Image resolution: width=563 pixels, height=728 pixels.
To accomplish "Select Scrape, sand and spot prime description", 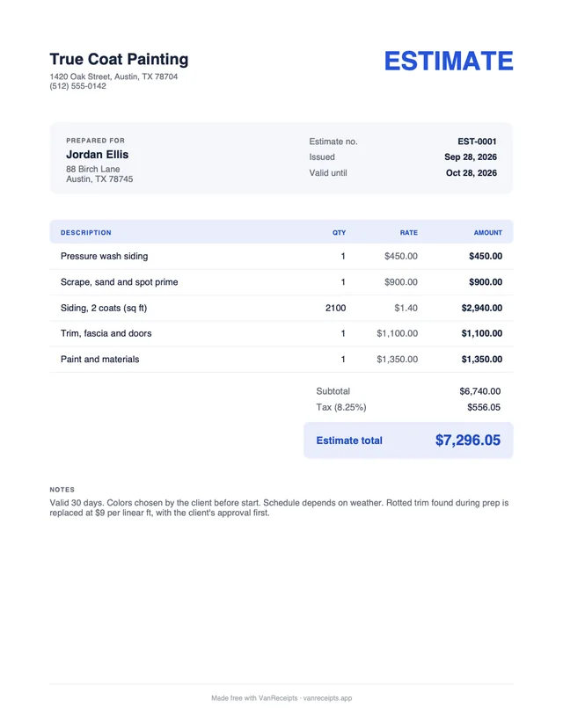I will [120, 282].
